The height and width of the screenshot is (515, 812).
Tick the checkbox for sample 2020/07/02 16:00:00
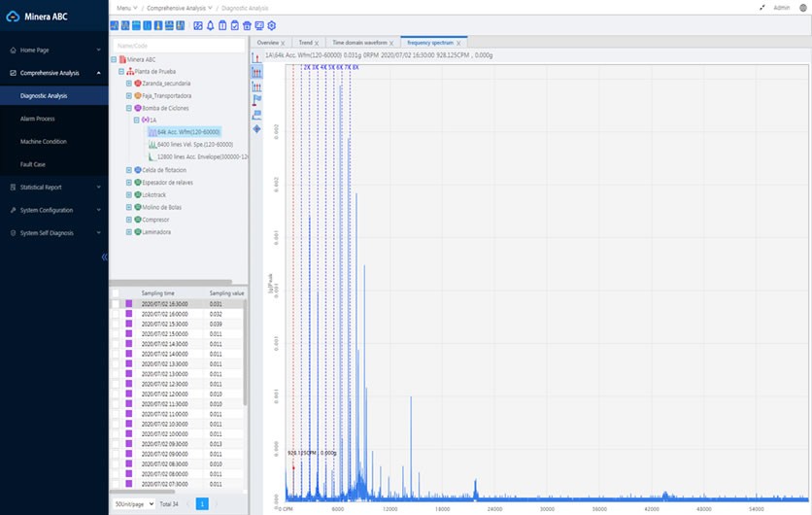(116, 314)
